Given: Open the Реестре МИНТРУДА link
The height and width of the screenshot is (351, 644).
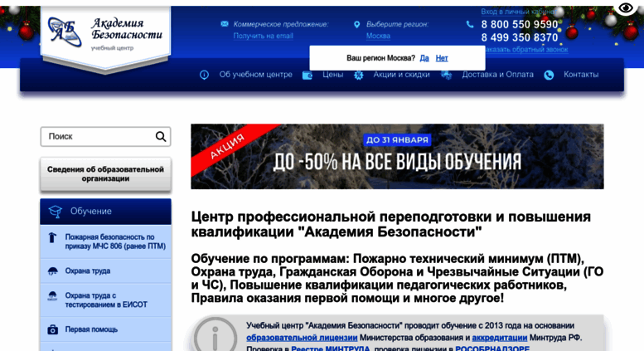Looking at the screenshot, I should (x=331, y=349).
